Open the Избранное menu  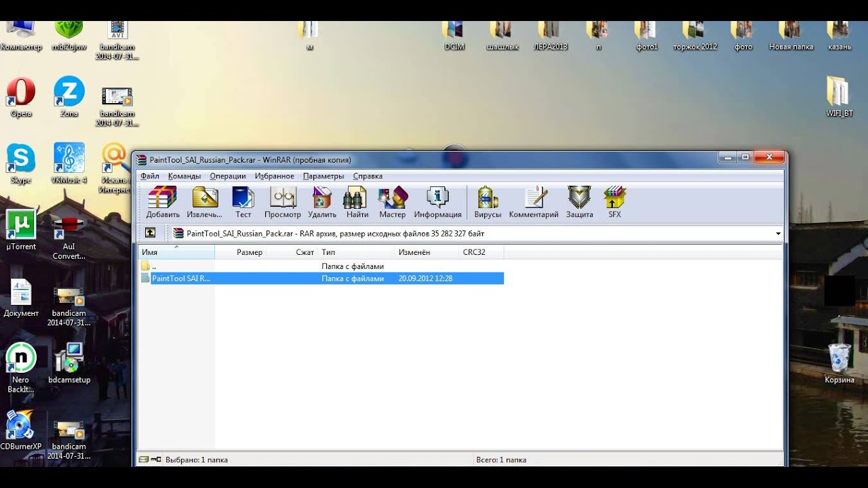pyautogui.click(x=275, y=176)
